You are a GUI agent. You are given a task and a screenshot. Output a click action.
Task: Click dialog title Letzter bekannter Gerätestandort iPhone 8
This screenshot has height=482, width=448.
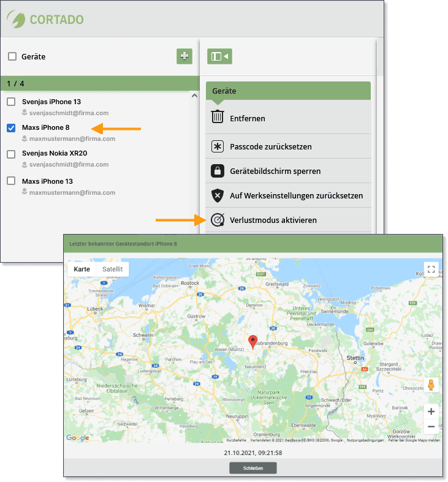tap(123, 244)
